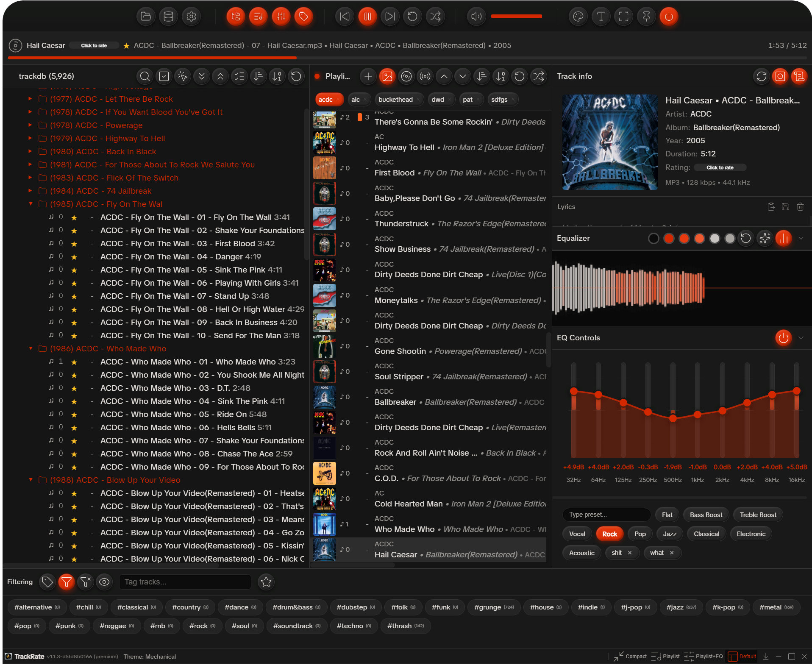Screen dimensions: 812x665
Task: Toggle the eye visibility icon in Filtering bar
Action: point(104,582)
